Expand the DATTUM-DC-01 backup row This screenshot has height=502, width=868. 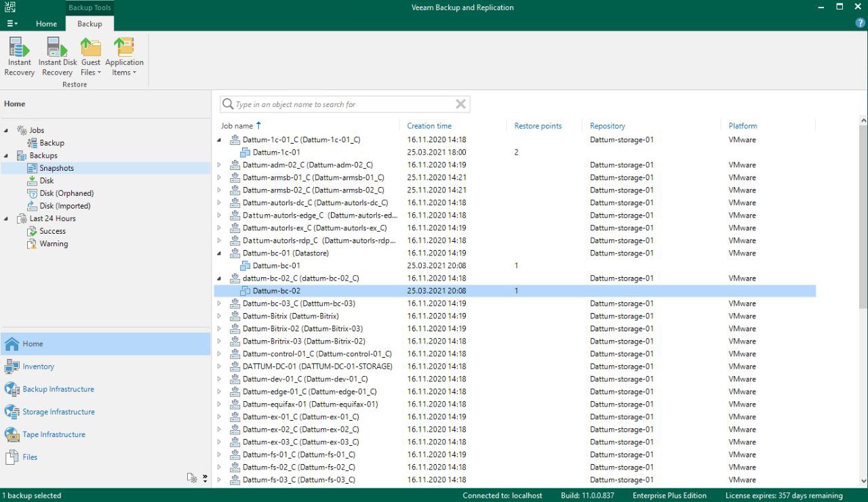219,367
